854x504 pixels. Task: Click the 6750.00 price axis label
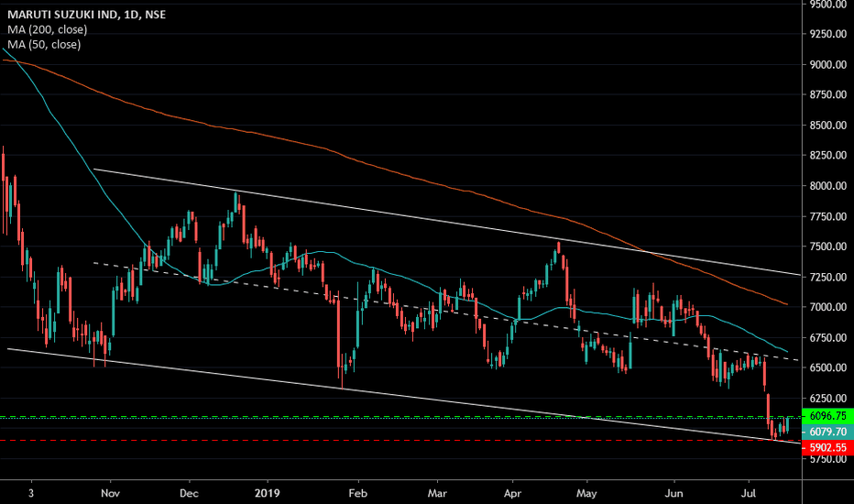(x=827, y=338)
